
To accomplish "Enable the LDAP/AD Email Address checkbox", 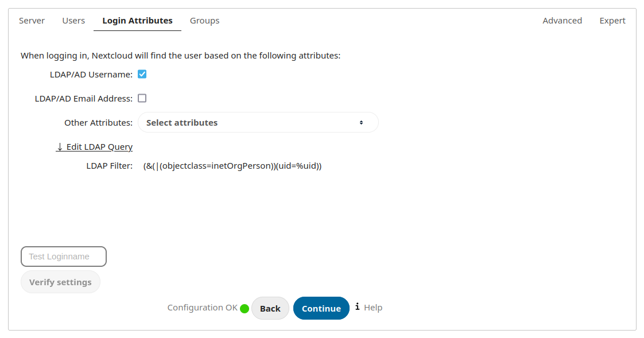I will [142, 98].
